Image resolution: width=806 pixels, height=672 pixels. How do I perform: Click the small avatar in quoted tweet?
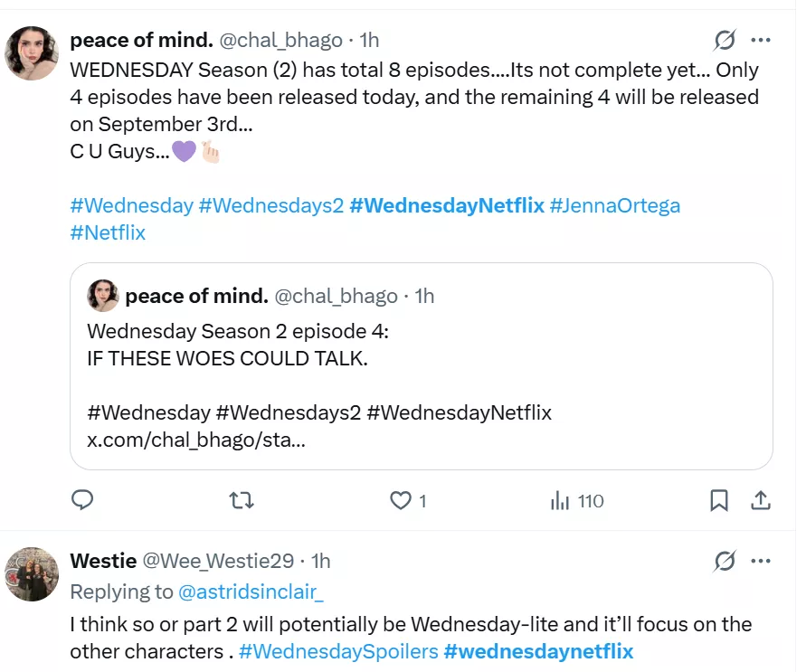pos(103,296)
